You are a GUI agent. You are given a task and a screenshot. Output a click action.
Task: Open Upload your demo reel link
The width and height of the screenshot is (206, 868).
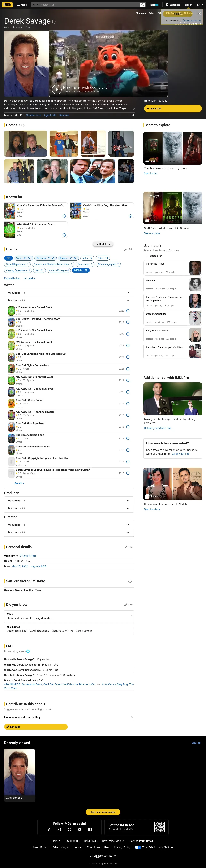click(158, 428)
